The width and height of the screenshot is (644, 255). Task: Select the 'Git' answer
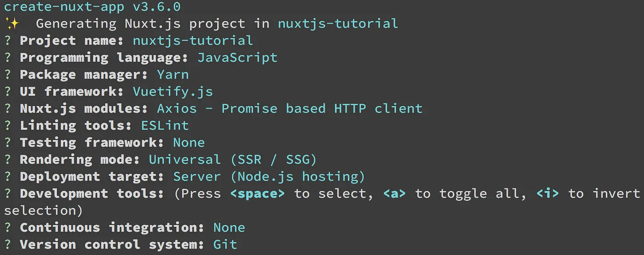coord(225,244)
